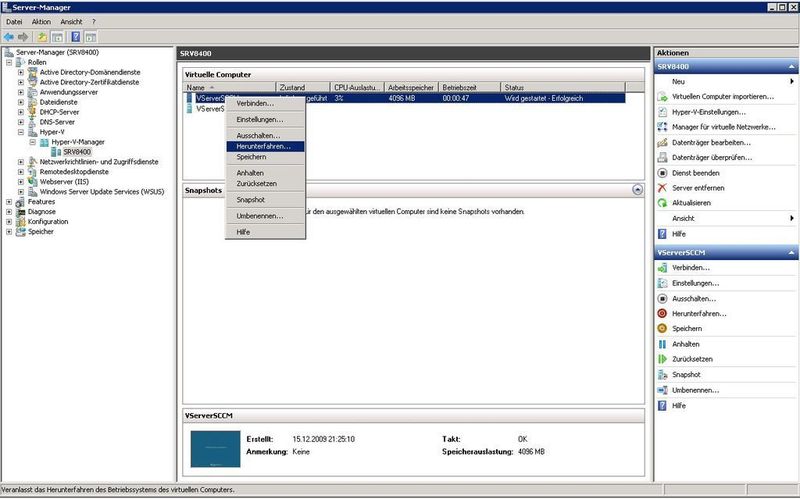Open the Datei menu
This screenshot has height=499, width=800.
click(14, 22)
